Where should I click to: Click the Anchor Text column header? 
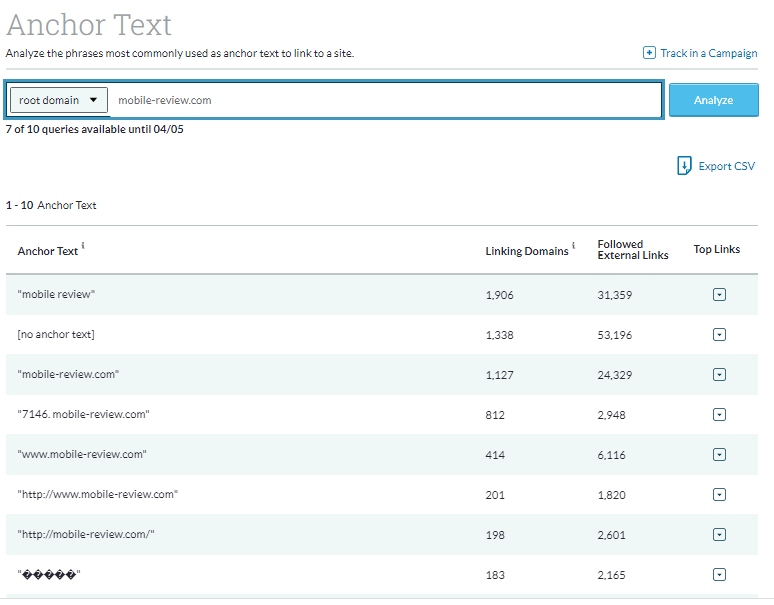pos(48,251)
